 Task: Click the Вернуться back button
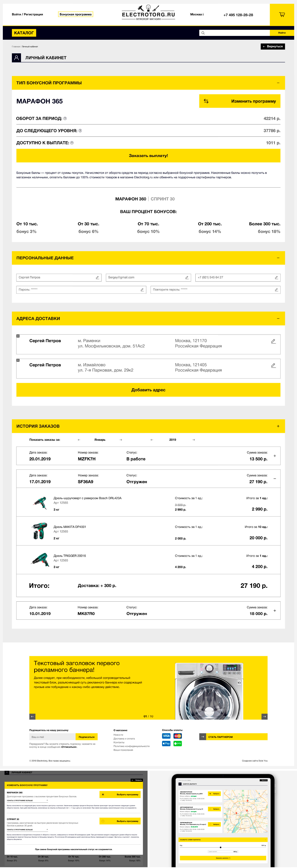click(273, 47)
